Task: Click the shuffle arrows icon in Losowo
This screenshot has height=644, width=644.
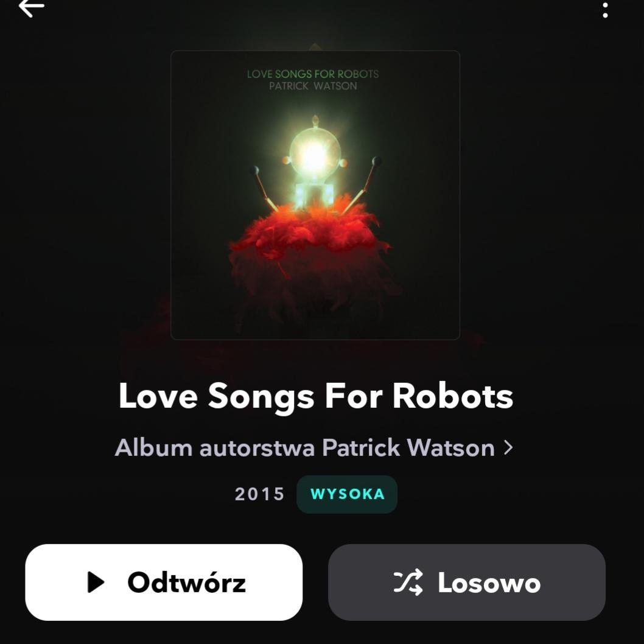Action: click(x=408, y=582)
